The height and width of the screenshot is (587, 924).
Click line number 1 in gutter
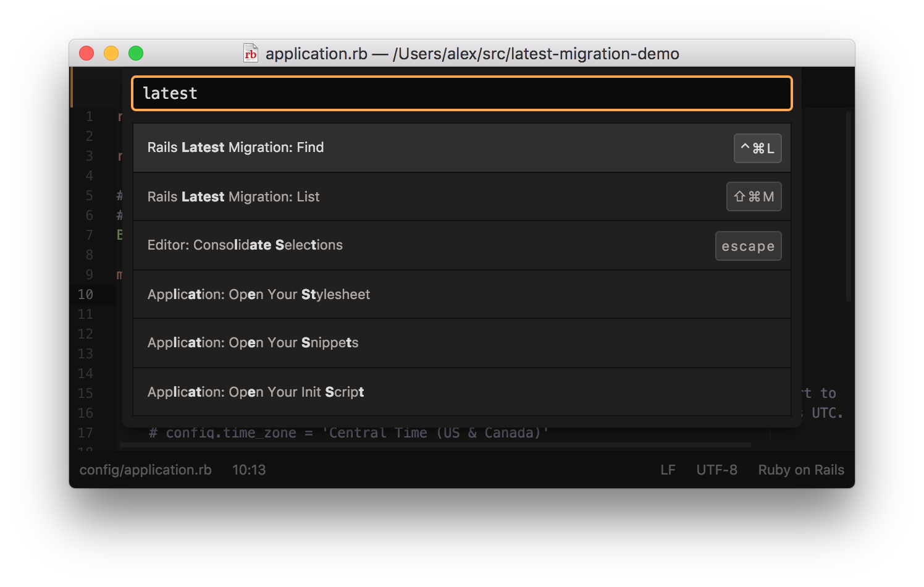tap(90, 116)
